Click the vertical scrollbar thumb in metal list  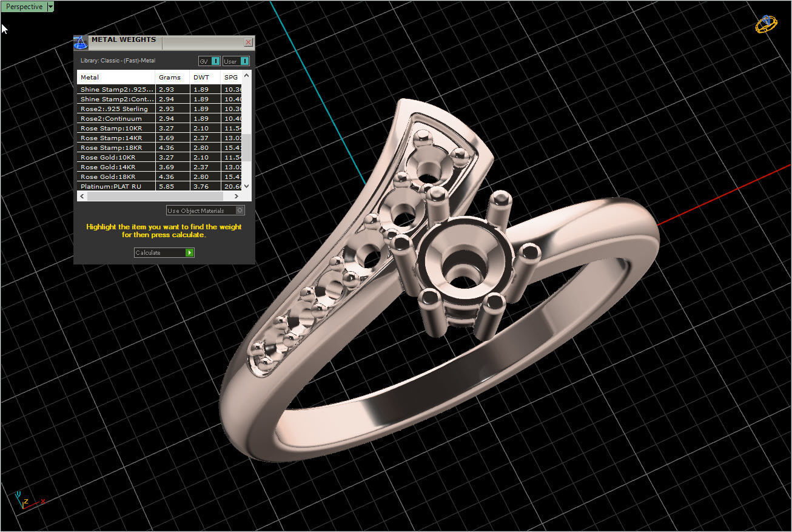(x=246, y=147)
